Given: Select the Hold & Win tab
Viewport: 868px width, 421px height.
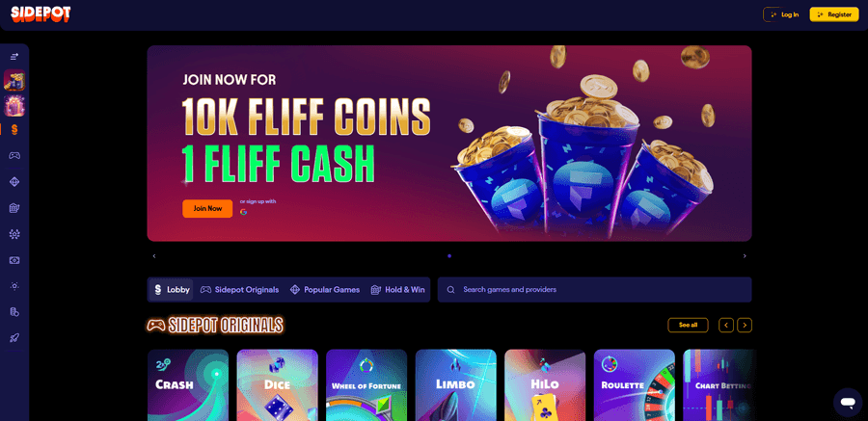Looking at the screenshot, I should 398,290.
